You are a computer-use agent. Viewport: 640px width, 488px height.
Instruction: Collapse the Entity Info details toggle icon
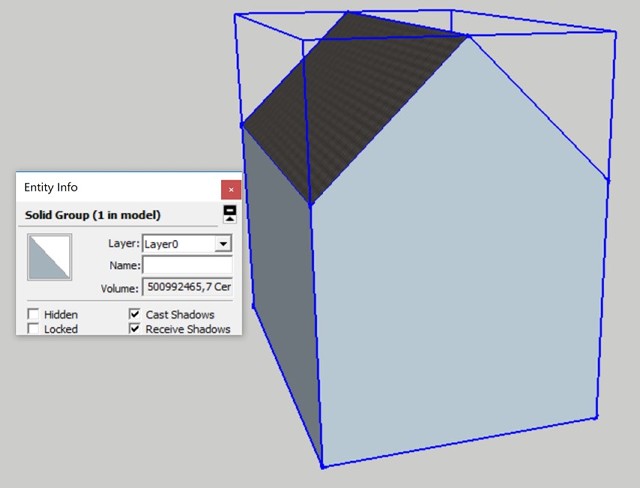[x=230, y=214]
